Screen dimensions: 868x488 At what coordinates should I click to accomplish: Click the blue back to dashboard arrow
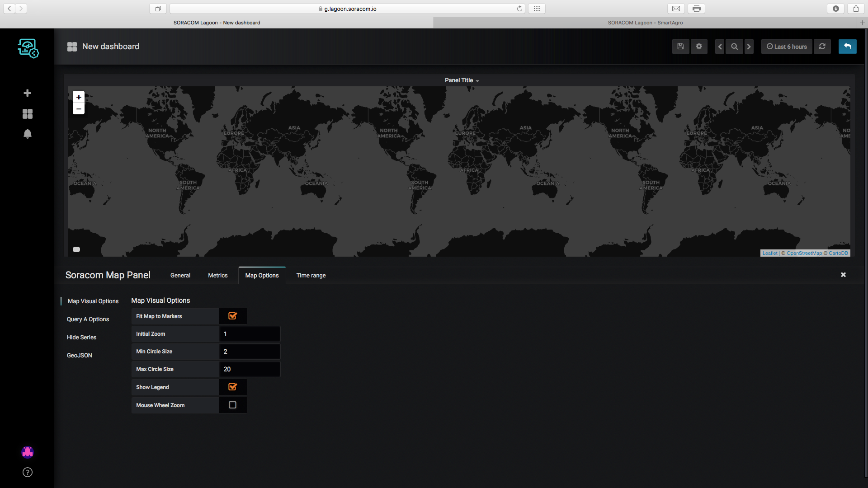pos(847,47)
